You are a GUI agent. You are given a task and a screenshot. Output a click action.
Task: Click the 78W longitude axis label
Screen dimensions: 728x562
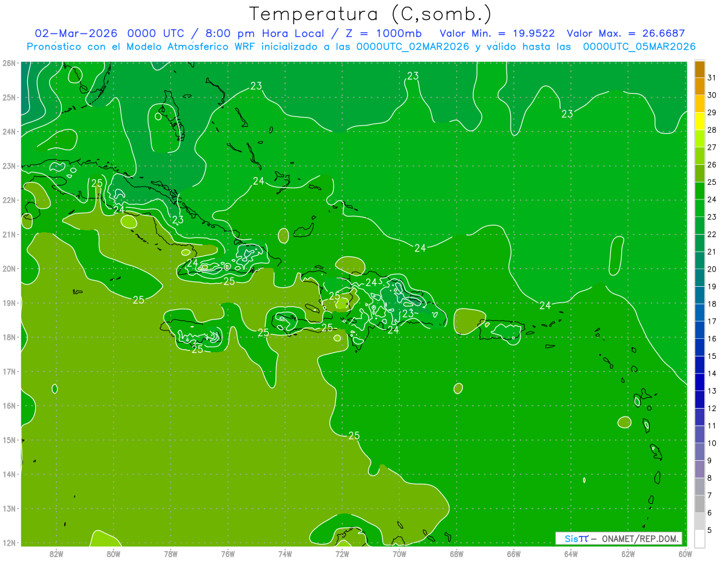point(171,554)
